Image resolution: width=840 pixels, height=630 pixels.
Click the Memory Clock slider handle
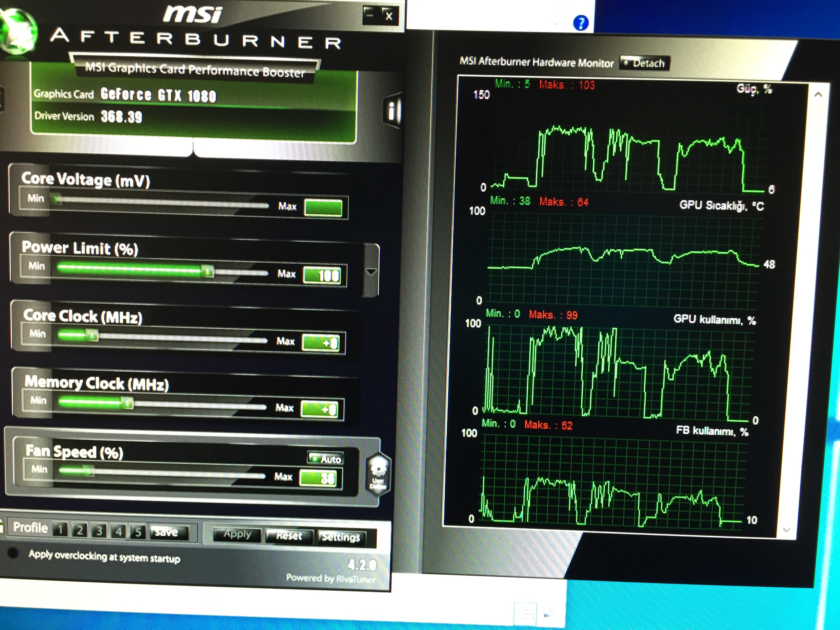tap(128, 403)
